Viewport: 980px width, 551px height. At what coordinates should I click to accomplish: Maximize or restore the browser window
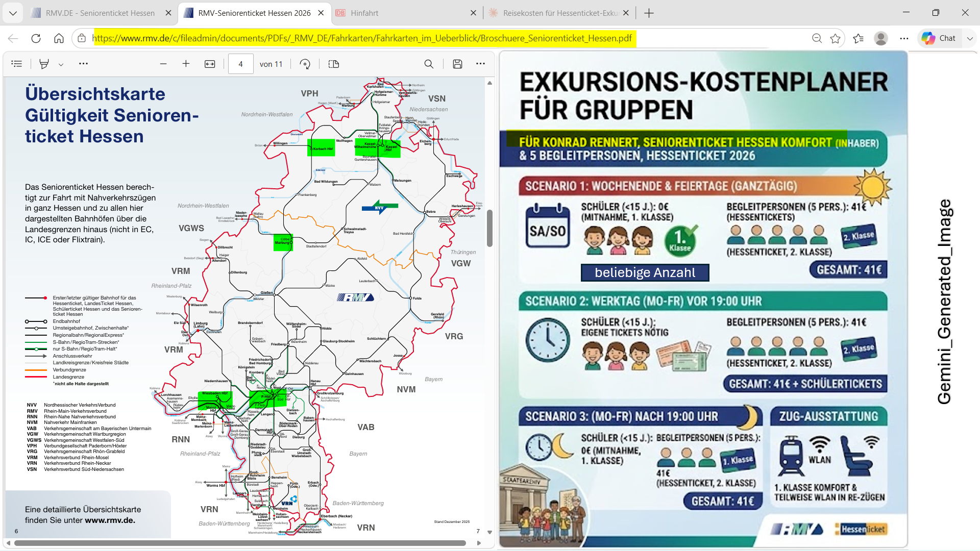tap(936, 13)
